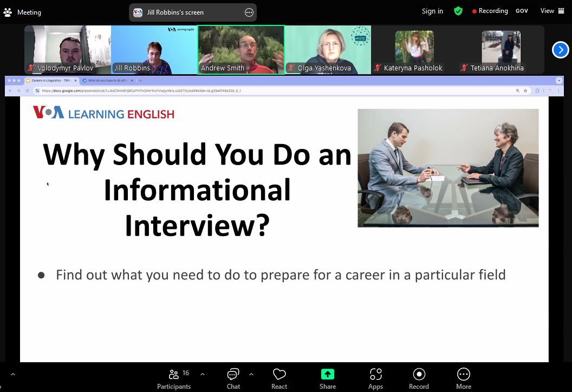Open the React emoji menu
Screen dimensions: 572x392
(279, 378)
